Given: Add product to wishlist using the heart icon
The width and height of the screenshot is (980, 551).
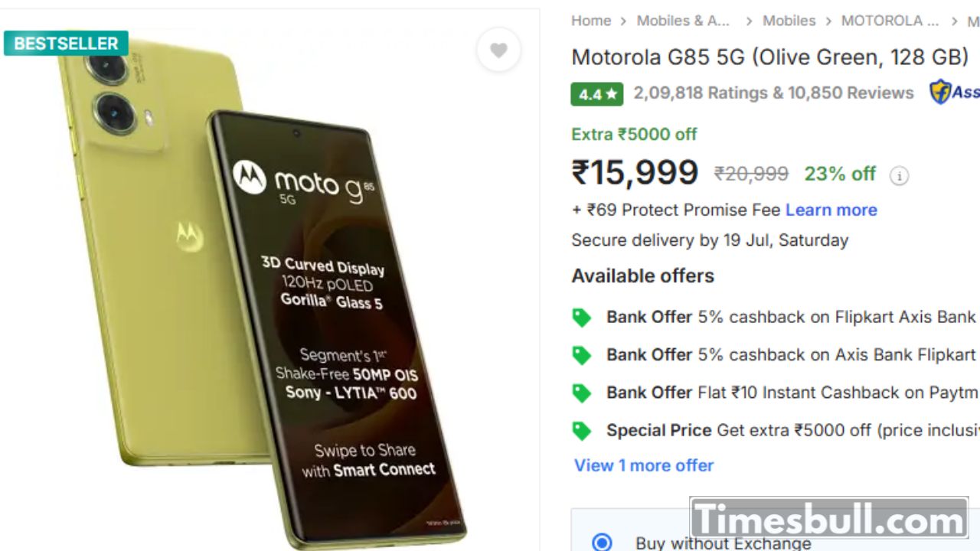Looking at the screenshot, I should (x=498, y=51).
